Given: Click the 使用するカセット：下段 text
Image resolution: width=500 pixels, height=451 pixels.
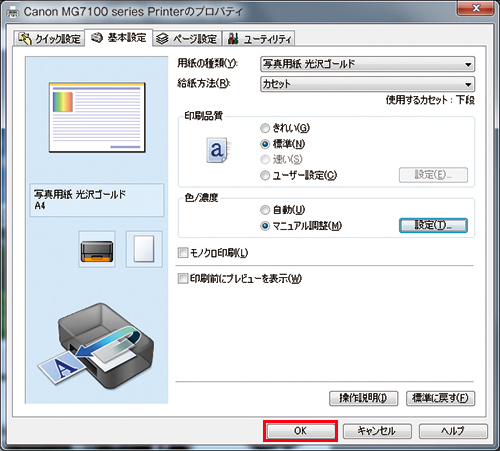Looking at the screenshot, I should [x=430, y=100].
